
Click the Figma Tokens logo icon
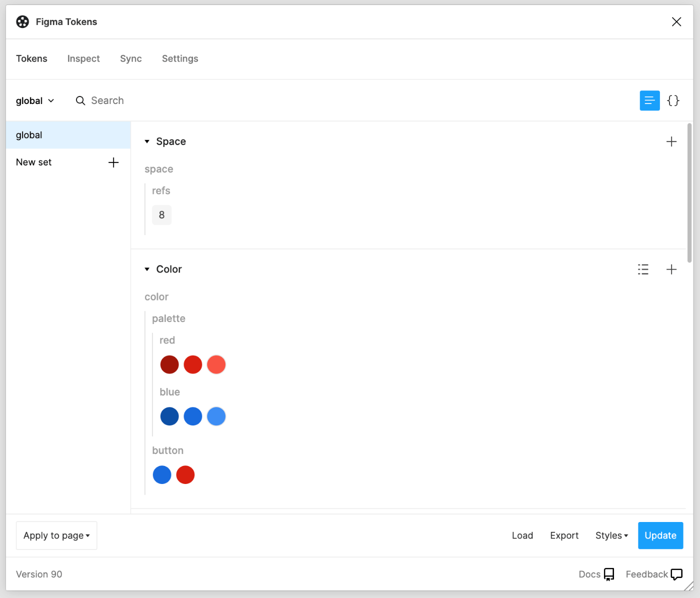[22, 21]
